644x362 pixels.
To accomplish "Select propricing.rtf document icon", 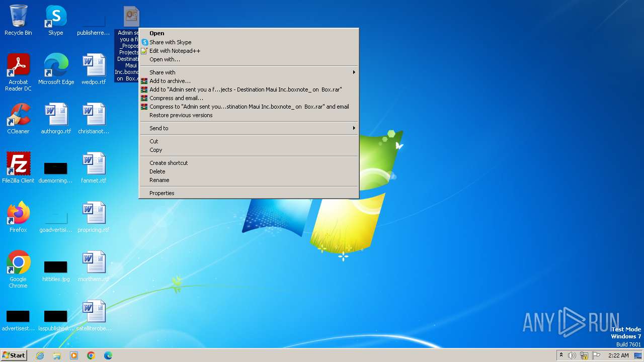I will coord(94,217).
